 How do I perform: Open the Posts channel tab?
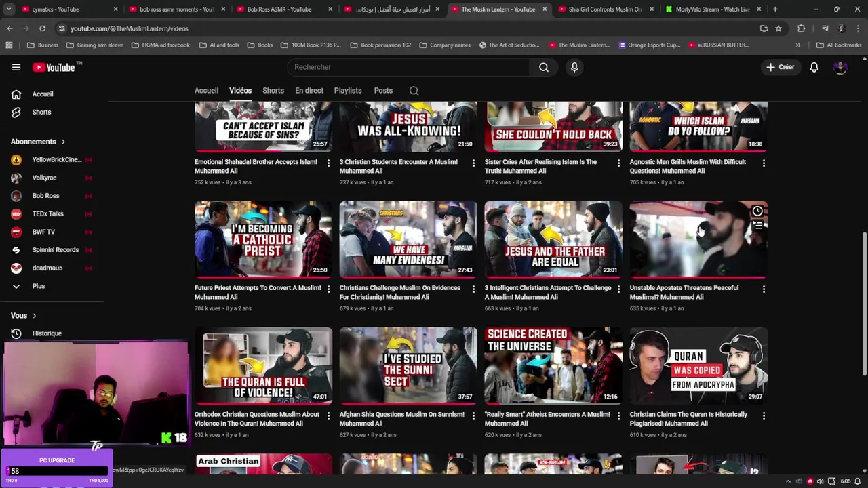click(x=383, y=91)
